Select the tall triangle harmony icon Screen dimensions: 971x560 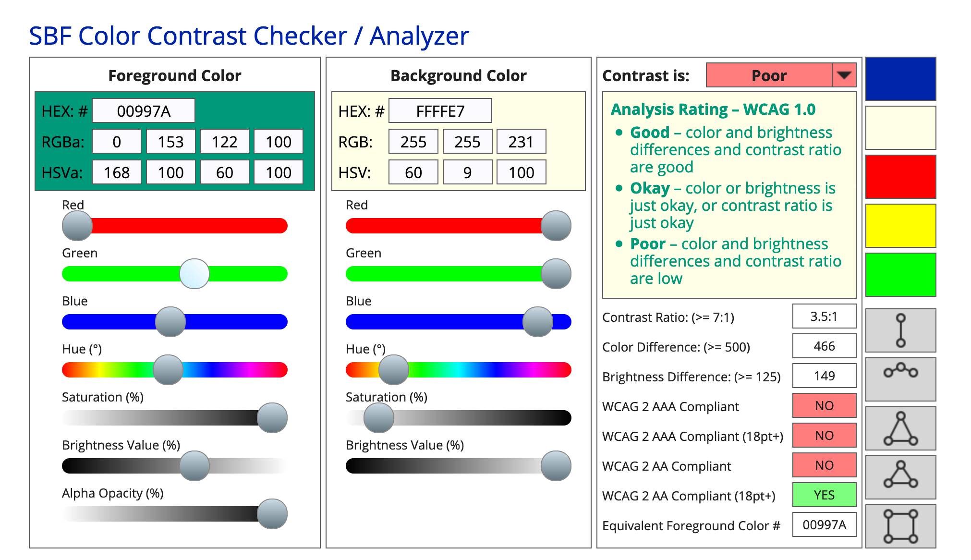point(900,428)
